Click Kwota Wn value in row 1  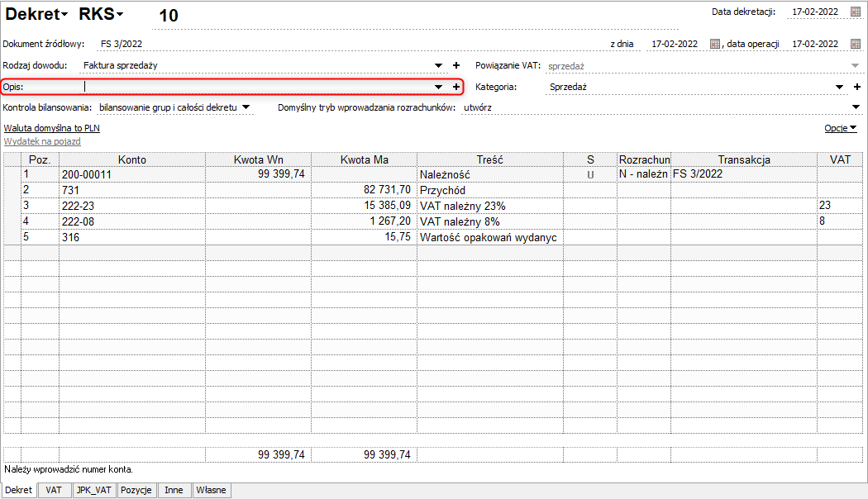pos(259,174)
